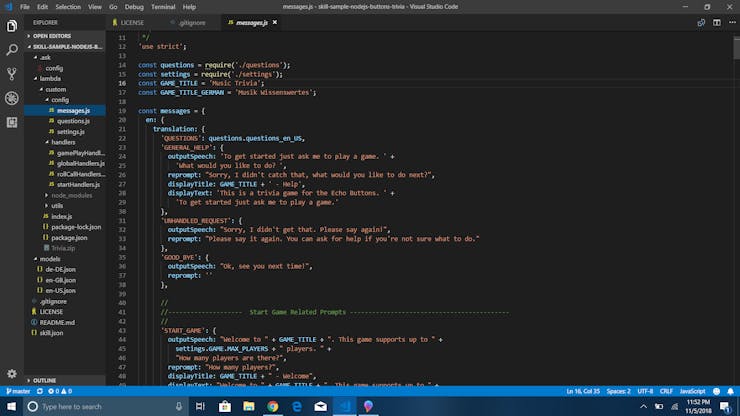Expand the Outline section
This screenshot has height=416, width=740.
coord(64,381)
